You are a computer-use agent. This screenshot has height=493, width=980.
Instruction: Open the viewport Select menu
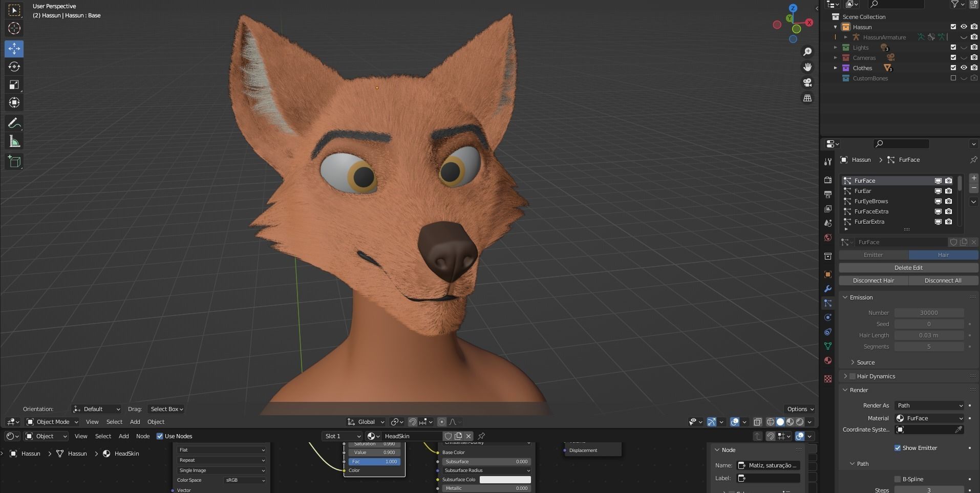click(x=114, y=422)
